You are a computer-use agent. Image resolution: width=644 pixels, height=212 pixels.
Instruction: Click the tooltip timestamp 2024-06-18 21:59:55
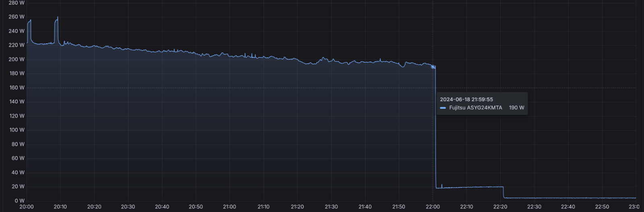point(466,99)
